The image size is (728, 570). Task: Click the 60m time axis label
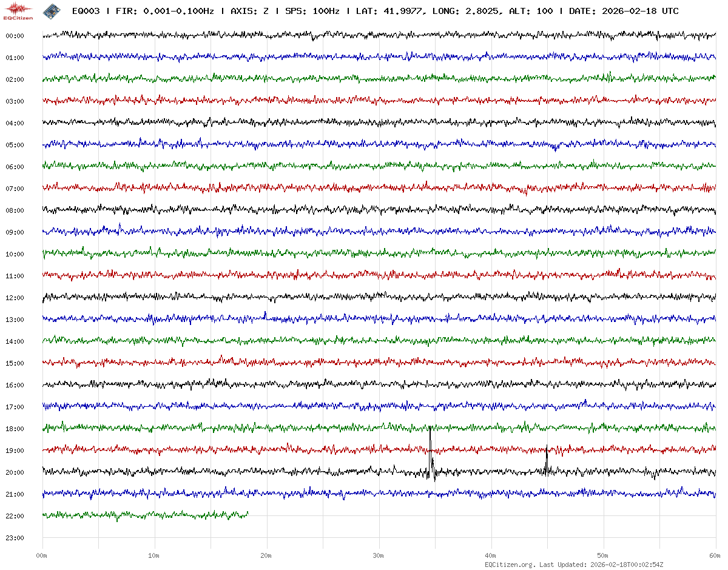tap(715, 555)
